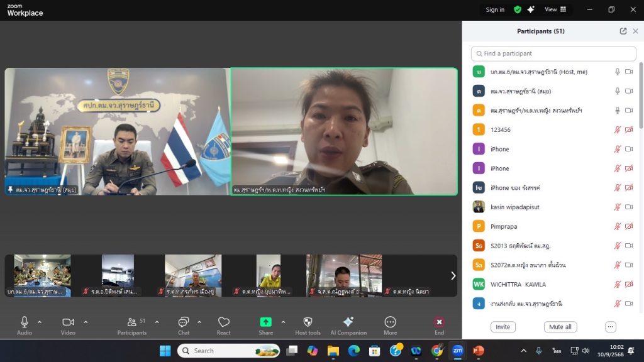Image resolution: width=644 pixels, height=362 pixels.
Task: Start screen sharing with Share button
Action: coord(265,322)
